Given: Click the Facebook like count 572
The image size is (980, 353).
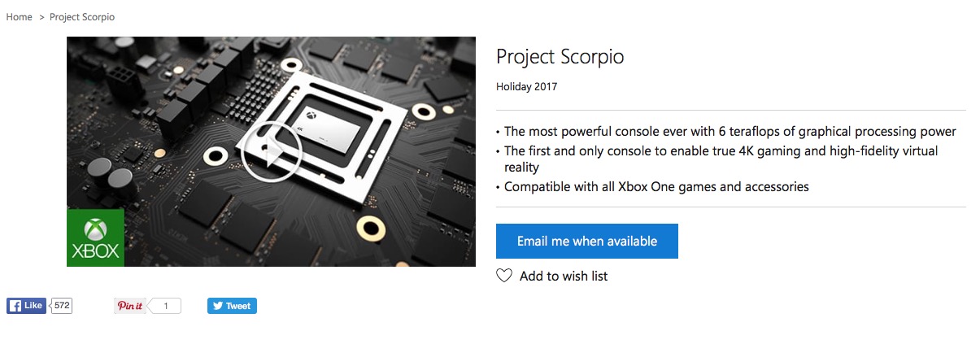Looking at the screenshot, I should 62,306.
